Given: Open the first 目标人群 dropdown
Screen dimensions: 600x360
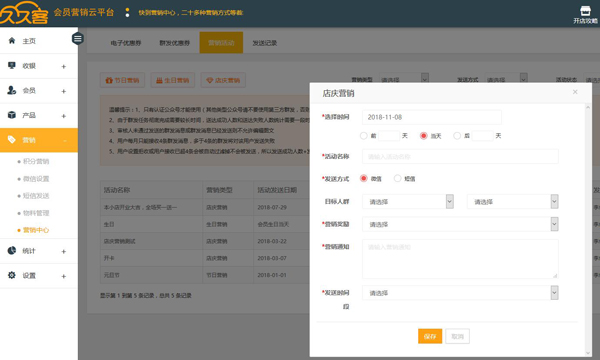Looking at the screenshot, I should (x=408, y=202).
